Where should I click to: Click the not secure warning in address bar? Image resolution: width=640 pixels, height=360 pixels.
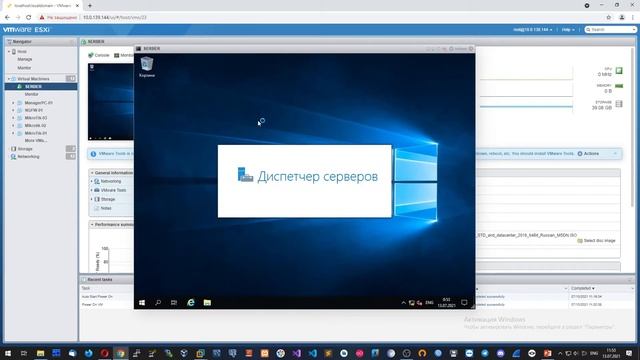[x=58, y=18]
